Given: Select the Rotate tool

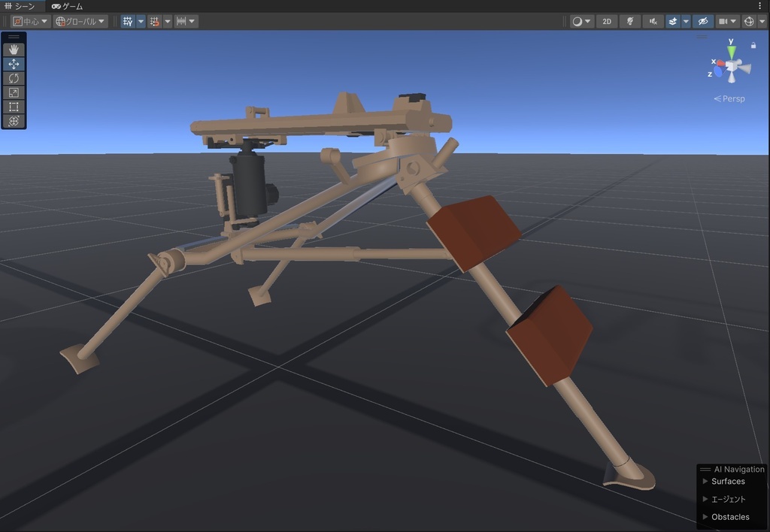Looking at the screenshot, I should (14, 78).
